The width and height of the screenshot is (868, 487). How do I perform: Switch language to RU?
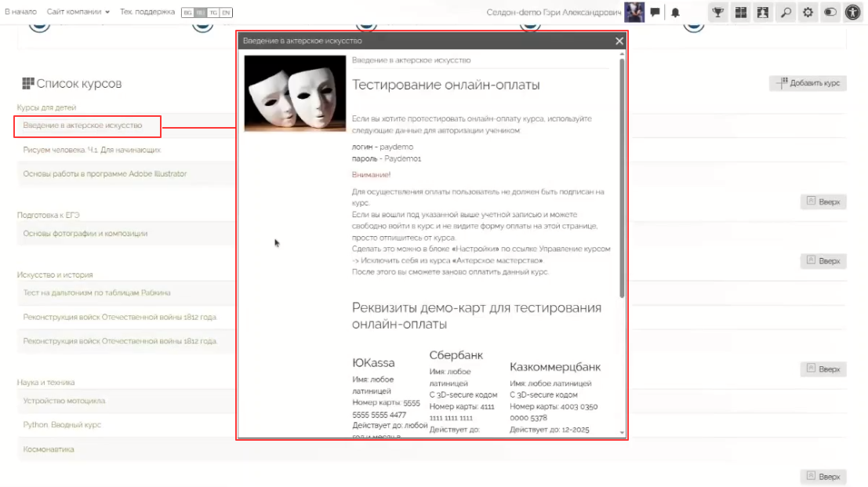click(x=201, y=13)
